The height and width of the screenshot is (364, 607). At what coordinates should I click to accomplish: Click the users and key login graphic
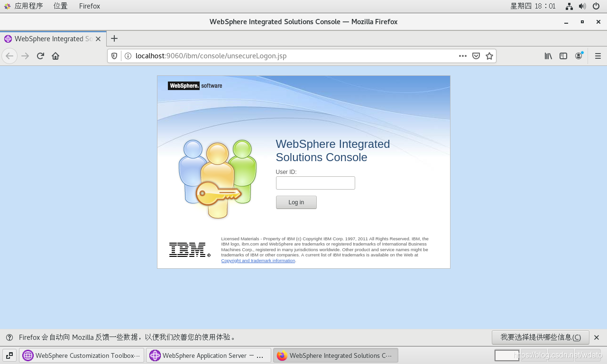(x=218, y=179)
